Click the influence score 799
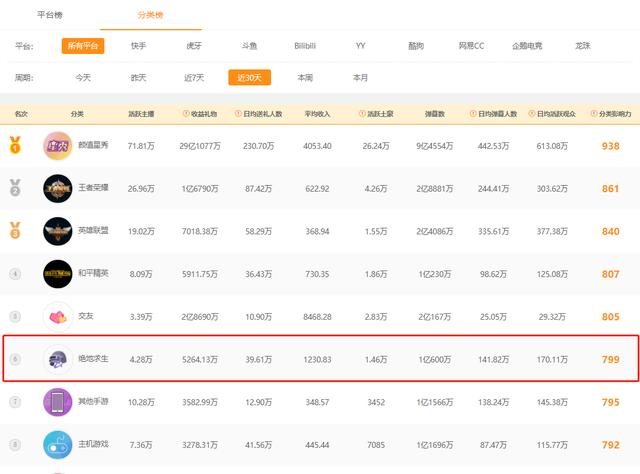The image size is (640, 474). tap(611, 360)
